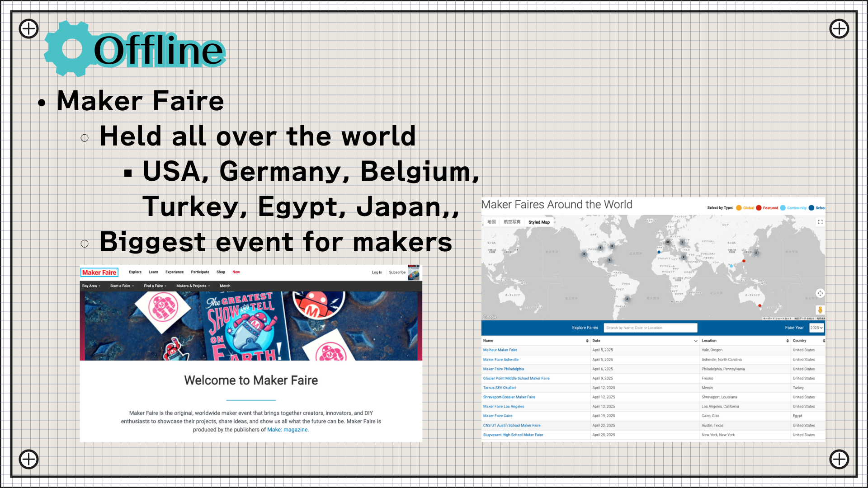
Task: Click the cluster marker over Egypt
Action: tap(684, 257)
